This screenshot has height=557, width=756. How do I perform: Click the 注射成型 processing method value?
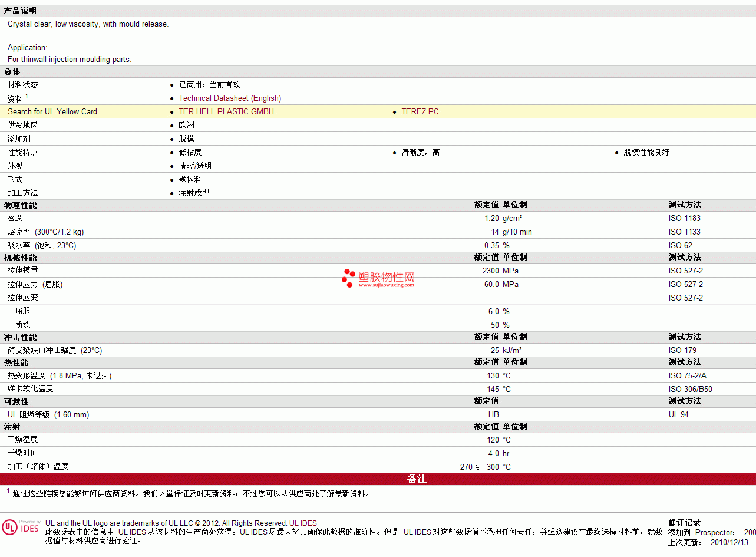(194, 193)
